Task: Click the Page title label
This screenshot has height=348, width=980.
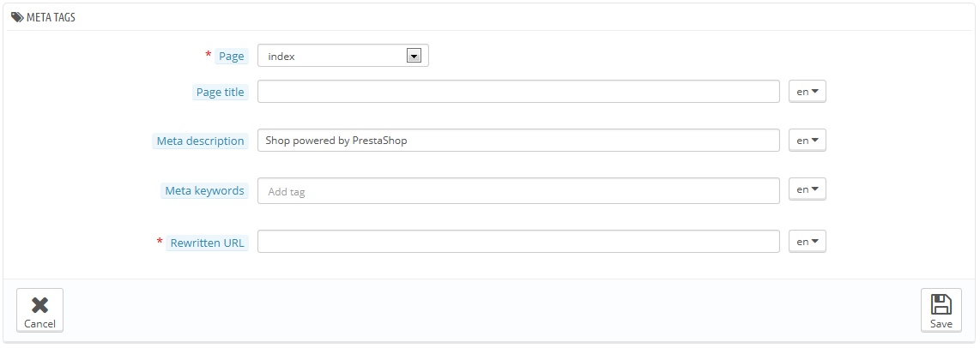Action: click(221, 92)
